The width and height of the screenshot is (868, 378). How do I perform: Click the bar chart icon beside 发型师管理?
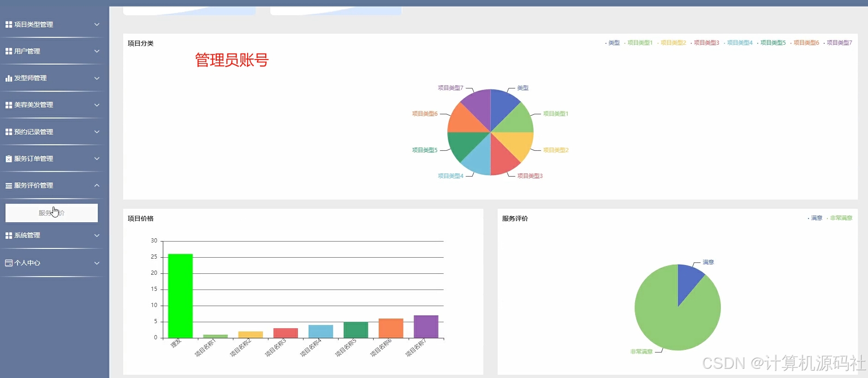pyautogui.click(x=9, y=78)
